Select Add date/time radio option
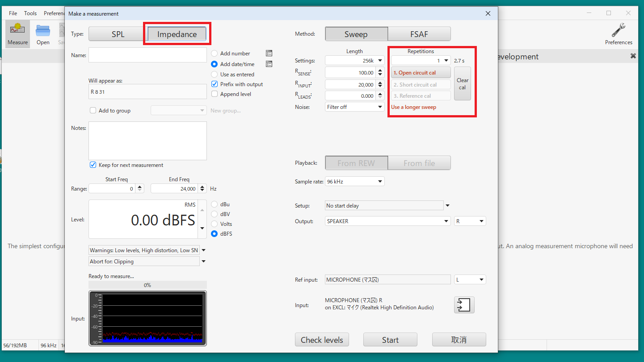The width and height of the screenshot is (644, 362). pos(215,64)
